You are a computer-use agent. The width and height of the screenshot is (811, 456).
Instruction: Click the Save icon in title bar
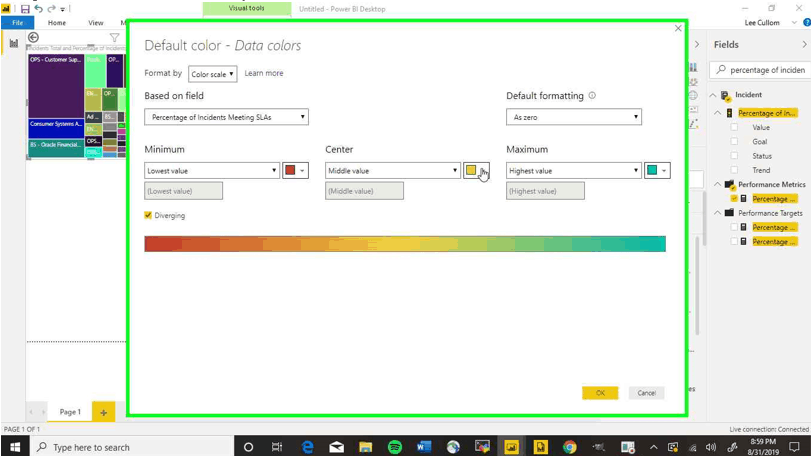tap(25, 9)
